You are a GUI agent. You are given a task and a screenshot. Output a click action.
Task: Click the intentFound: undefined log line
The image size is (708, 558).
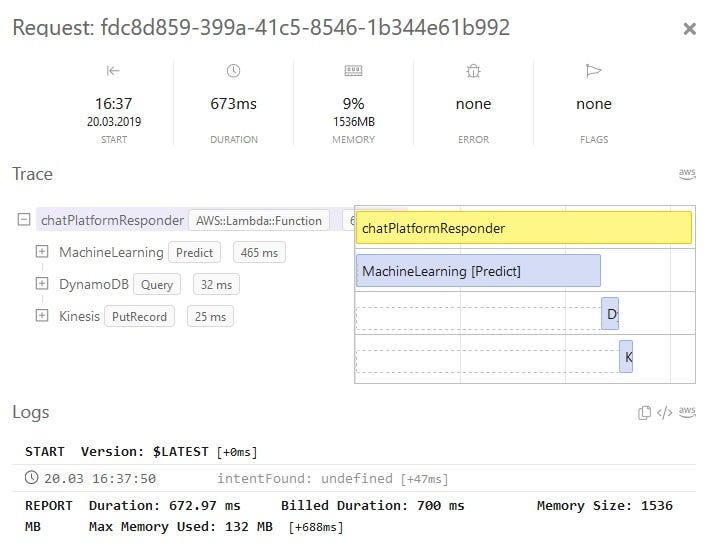333,479
